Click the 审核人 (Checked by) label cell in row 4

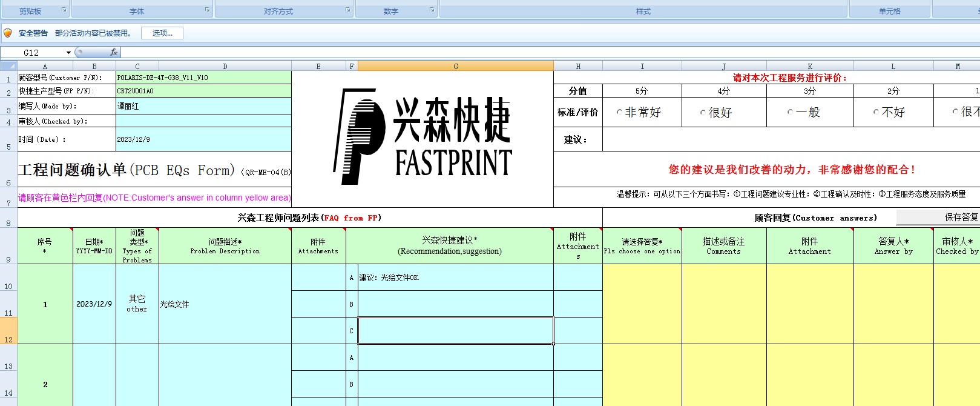click(67, 121)
